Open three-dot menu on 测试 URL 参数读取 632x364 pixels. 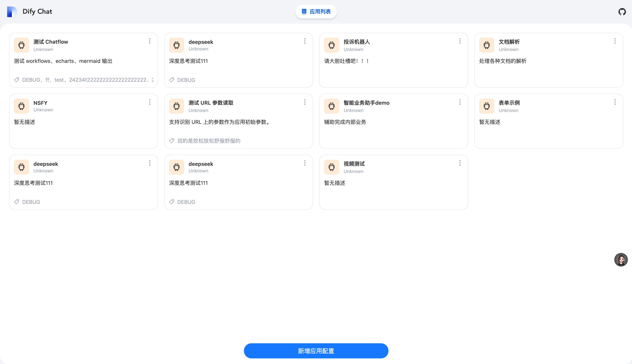coord(305,102)
